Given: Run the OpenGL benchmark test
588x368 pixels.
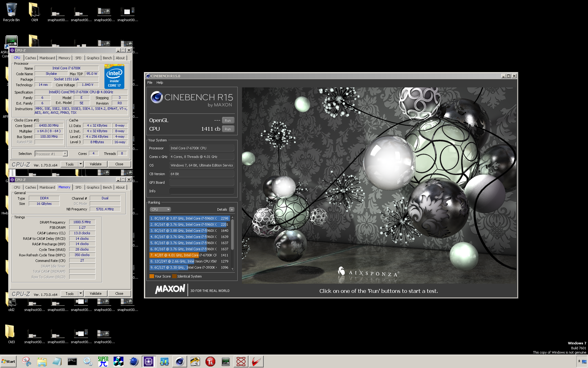Looking at the screenshot, I should click(x=228, y=121).
